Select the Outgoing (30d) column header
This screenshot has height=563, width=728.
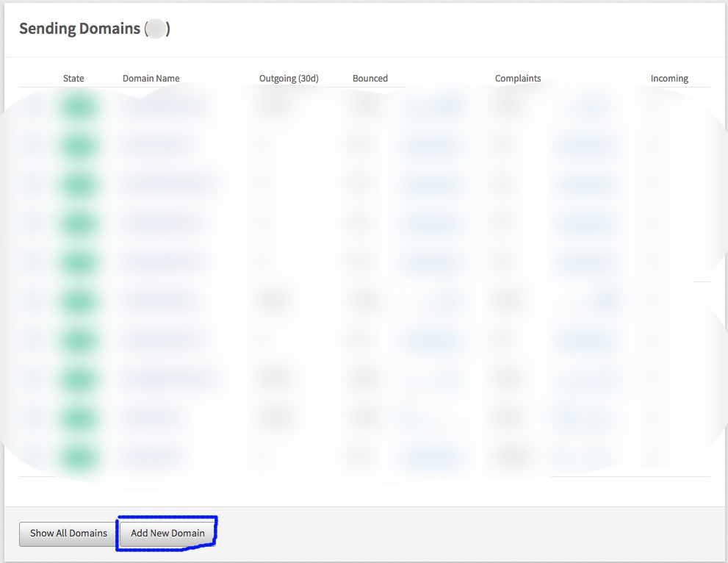289,79
